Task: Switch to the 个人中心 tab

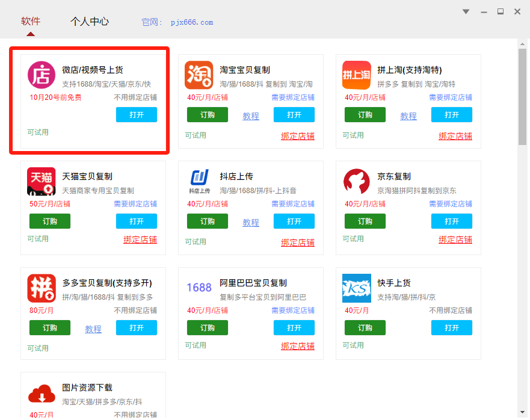Action: (90, 21)
